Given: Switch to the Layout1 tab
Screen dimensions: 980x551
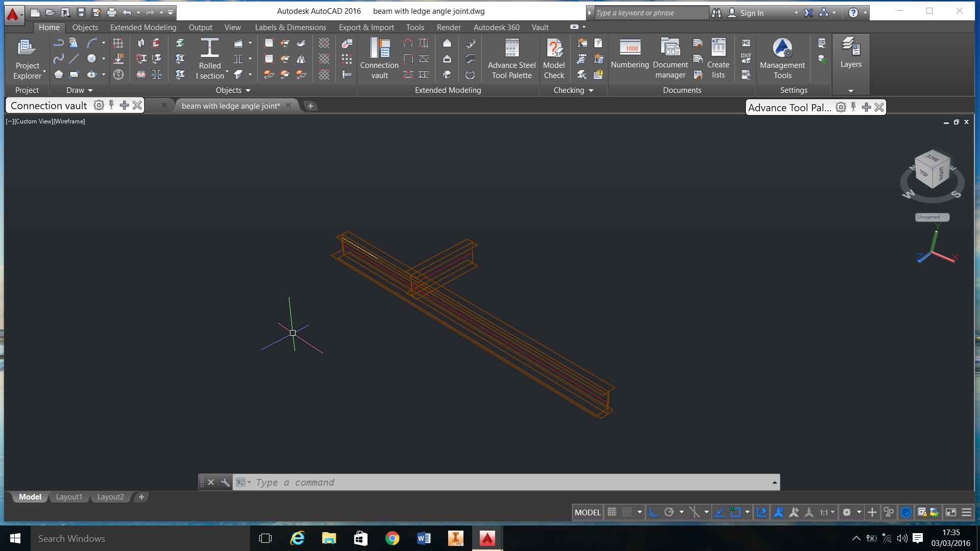Looking at the screenshot, I should 69,496.
